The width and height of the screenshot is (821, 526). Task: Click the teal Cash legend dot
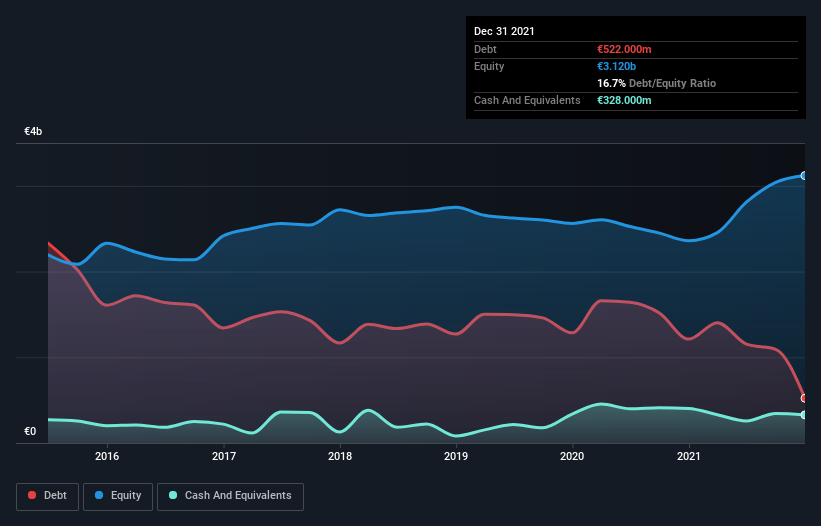(x=173, y=495)
